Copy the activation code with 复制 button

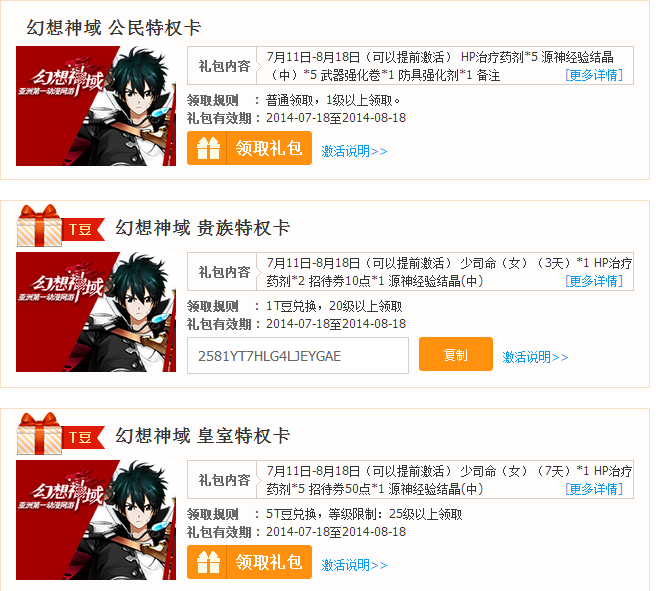[x=456, y=354]
